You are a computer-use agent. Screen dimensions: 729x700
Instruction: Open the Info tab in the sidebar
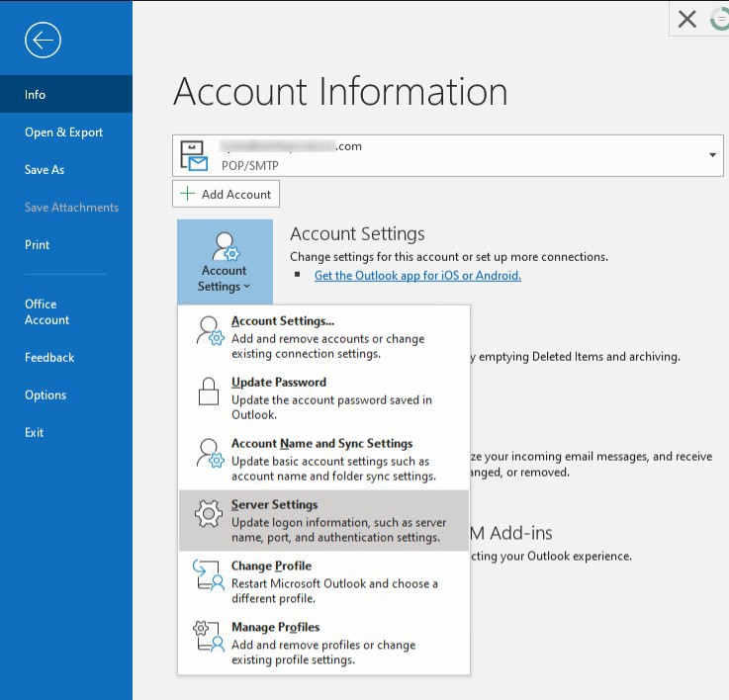pos(66,94)
